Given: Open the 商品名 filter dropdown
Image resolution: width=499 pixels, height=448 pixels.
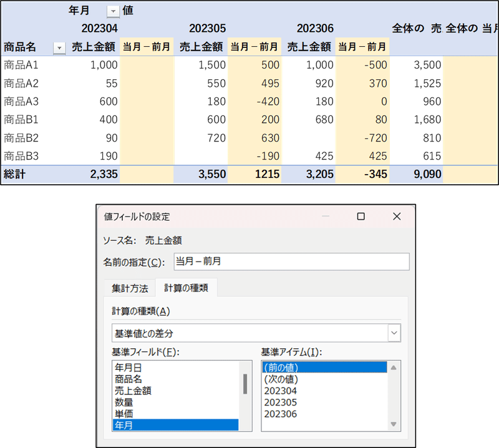Looking at the screenshot, I should coord(59,48).
